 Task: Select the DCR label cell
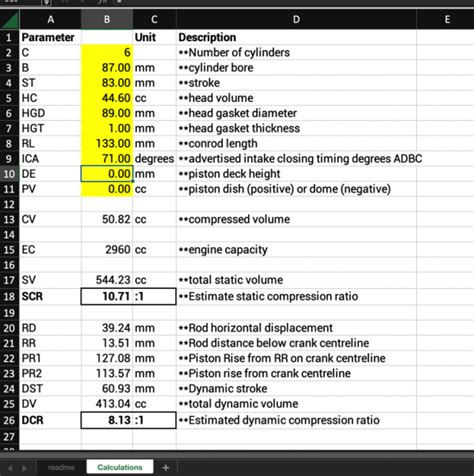click(50, 420)
